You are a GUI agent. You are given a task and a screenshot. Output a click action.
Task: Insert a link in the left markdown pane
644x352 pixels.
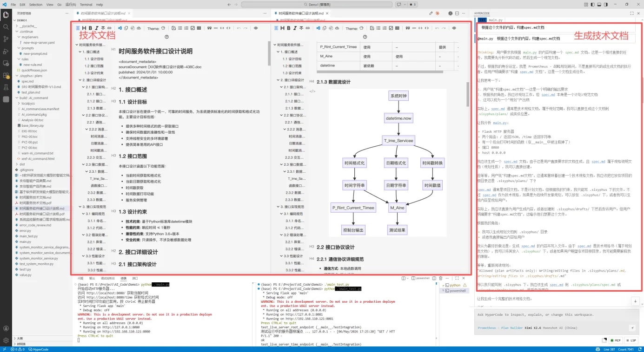click(x=109, y=28)
